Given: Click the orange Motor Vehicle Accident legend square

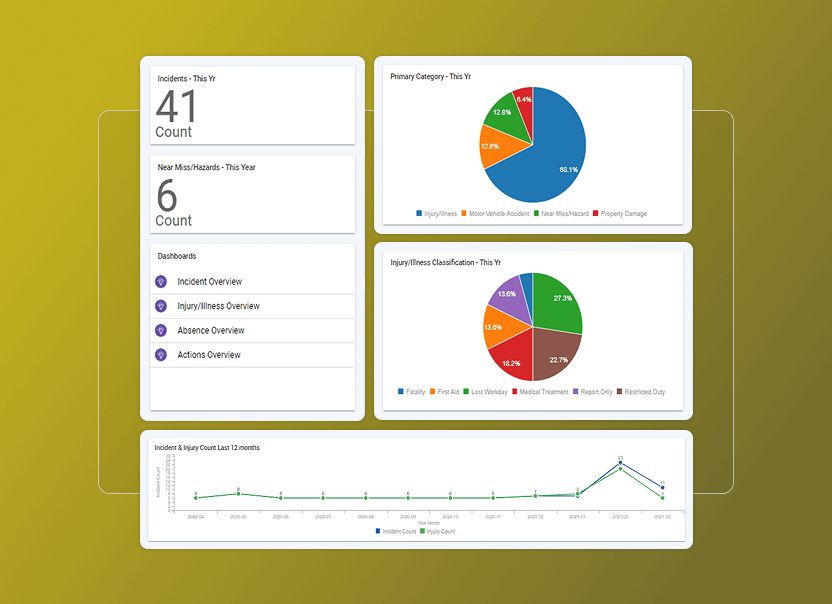Looking at the screenshot, I should [x=463, y=213].
